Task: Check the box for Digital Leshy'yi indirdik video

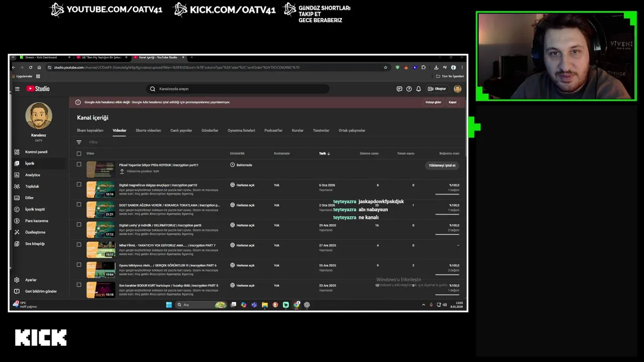Action: (79, 225)
